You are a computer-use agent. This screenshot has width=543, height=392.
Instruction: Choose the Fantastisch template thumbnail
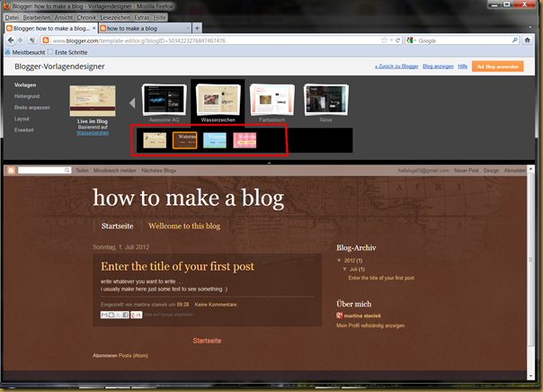[x=272, y=100]
